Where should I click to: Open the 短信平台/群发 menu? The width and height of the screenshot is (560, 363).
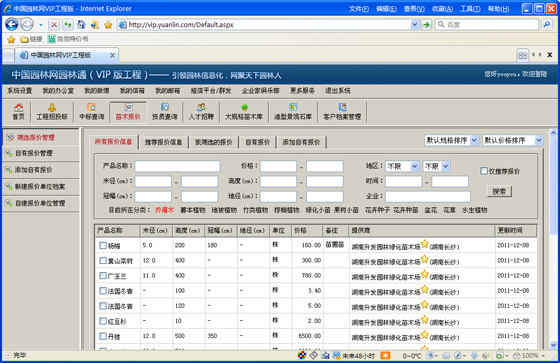211,91
